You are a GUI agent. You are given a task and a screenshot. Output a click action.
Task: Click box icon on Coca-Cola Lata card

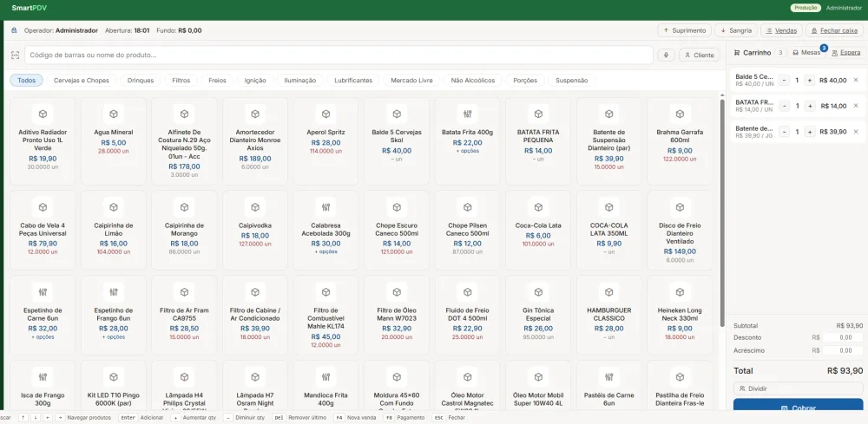pyautogui.click(x=538, y=207)
